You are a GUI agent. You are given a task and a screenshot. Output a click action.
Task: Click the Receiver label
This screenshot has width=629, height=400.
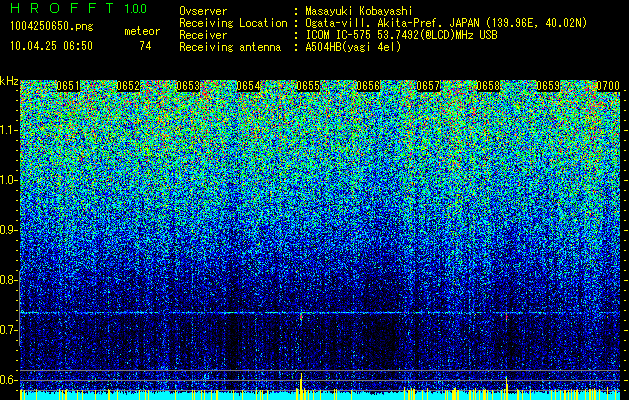(203, 35)
